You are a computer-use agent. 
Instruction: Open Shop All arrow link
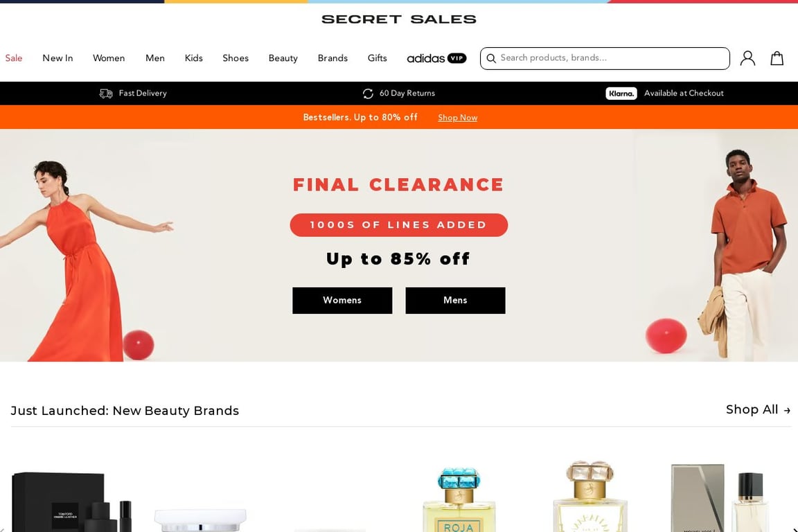coord(758,410)
